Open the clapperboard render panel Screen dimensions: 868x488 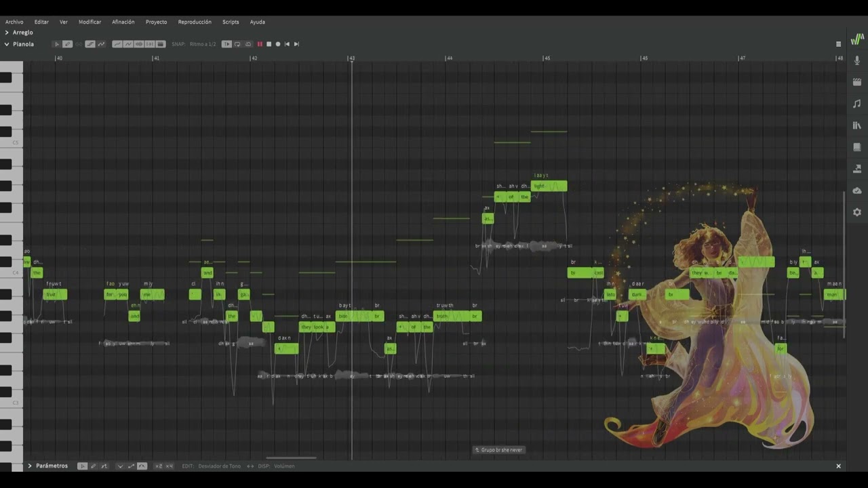(x=857, y=82)
